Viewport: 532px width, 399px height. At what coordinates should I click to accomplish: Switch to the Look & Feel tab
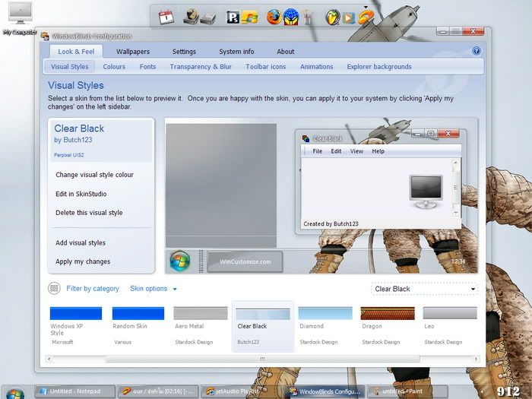point(76,52)
